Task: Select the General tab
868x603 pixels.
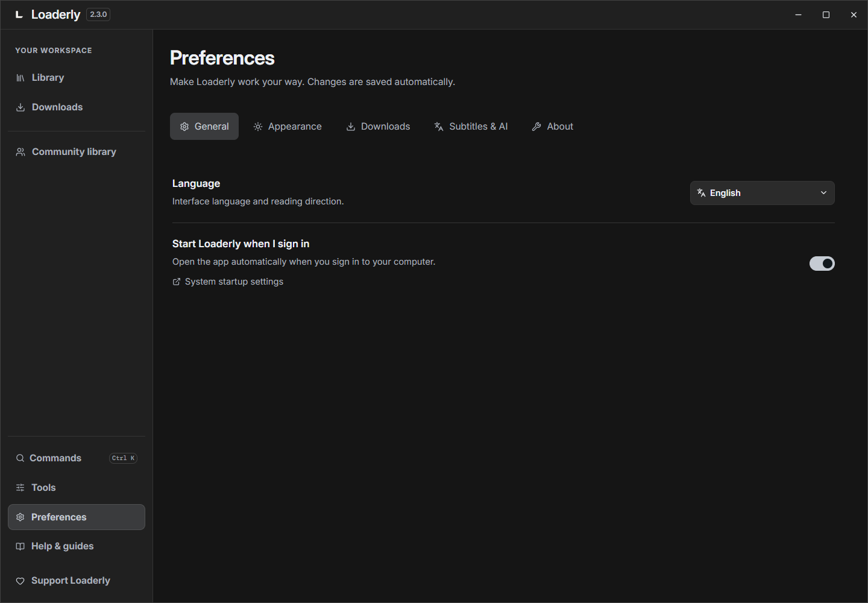Action: click(204, 127)
